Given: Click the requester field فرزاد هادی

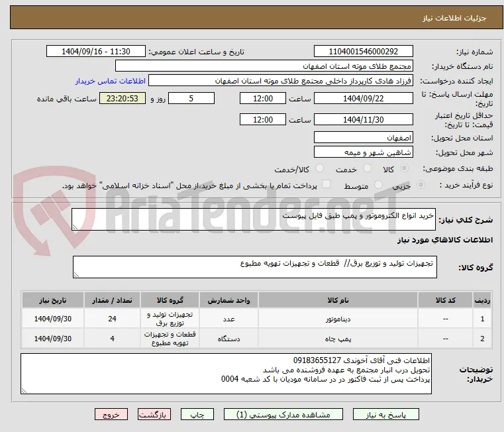Looking at the screenshot, I should 281,81.
